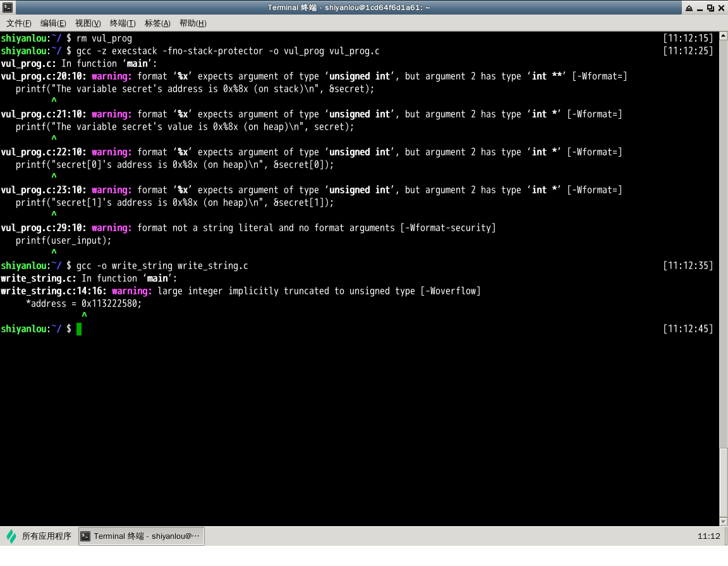Viewport: 728px width, 566px height.
Task: Click the printf(user_input); code line
Action: pos(63,241)
